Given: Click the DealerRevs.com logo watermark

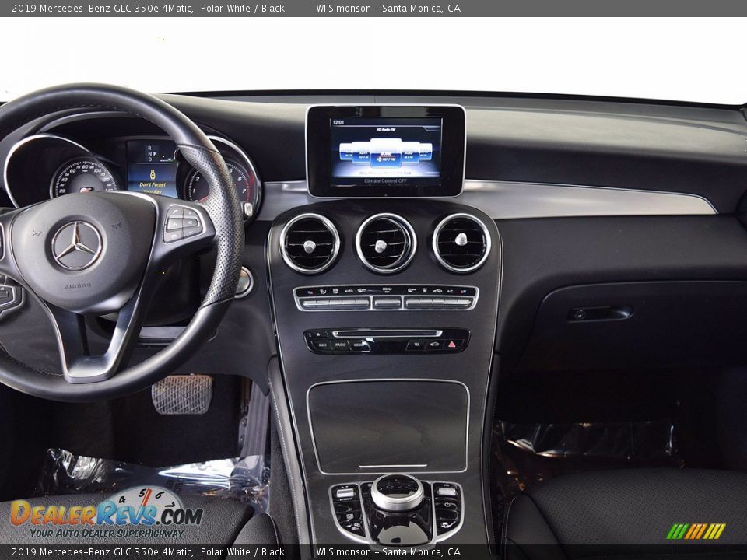Looking at the screenshot, I should (x=106, y=513).
